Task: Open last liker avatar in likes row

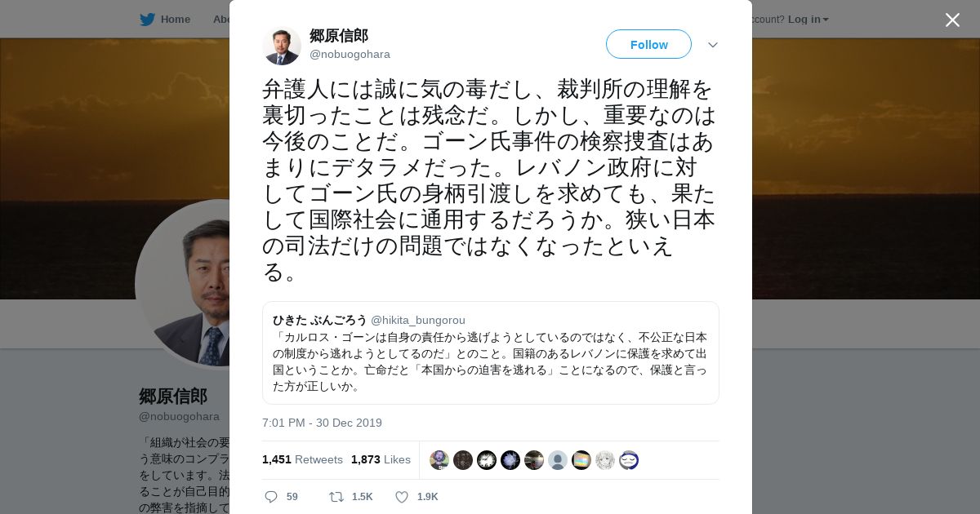Action: coord(629,460)
